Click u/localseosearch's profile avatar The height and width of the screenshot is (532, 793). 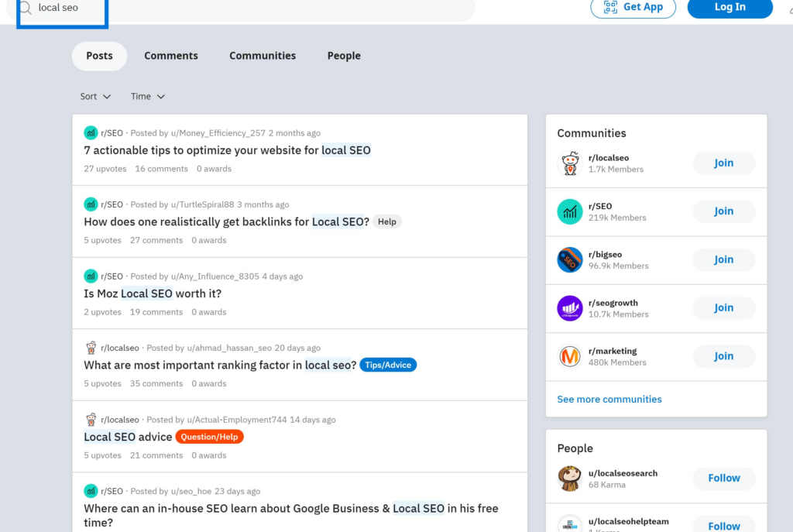tap(569, 479)
